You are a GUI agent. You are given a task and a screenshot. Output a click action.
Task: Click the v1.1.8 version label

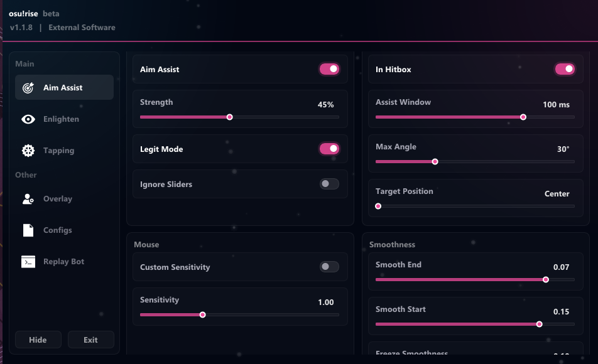click(21, 28)
